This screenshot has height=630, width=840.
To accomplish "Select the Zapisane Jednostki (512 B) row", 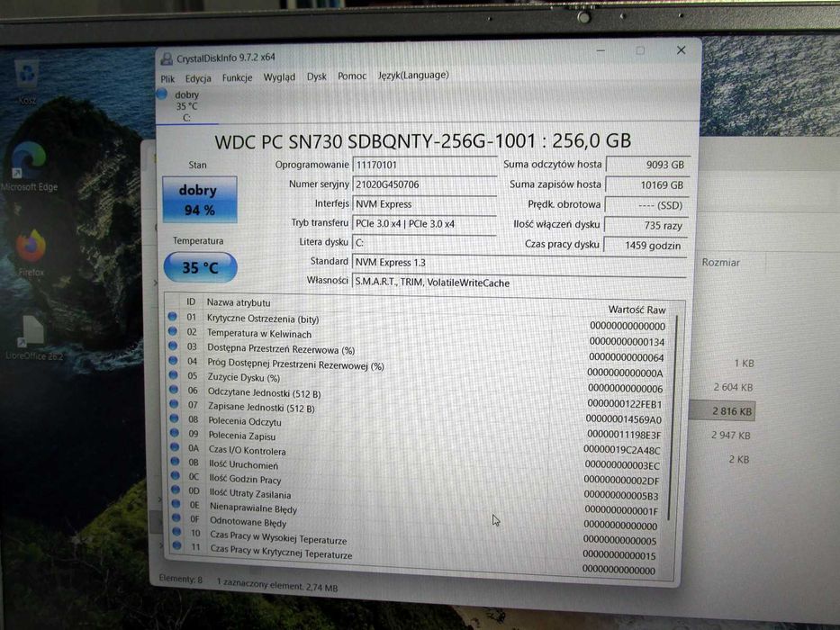I will (417, 410).
